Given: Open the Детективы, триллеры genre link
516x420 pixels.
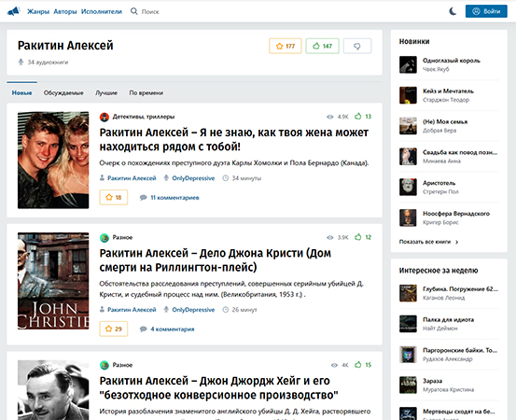Looking at the screenshot, I should pos(144,117).
